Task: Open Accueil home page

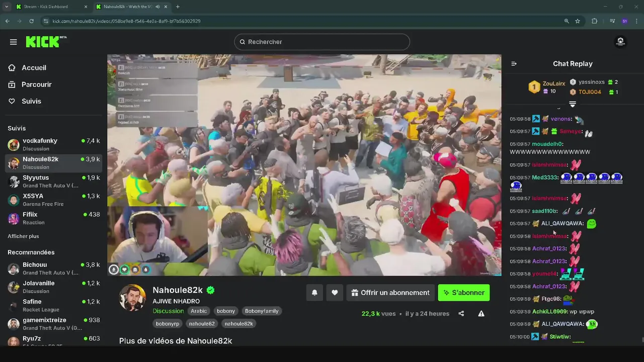Action: 34,67
